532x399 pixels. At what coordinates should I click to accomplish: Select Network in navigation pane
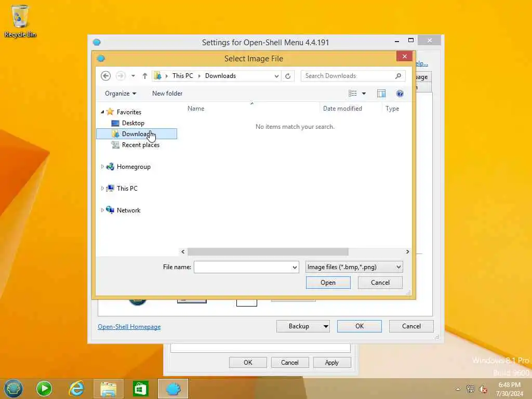128,210
